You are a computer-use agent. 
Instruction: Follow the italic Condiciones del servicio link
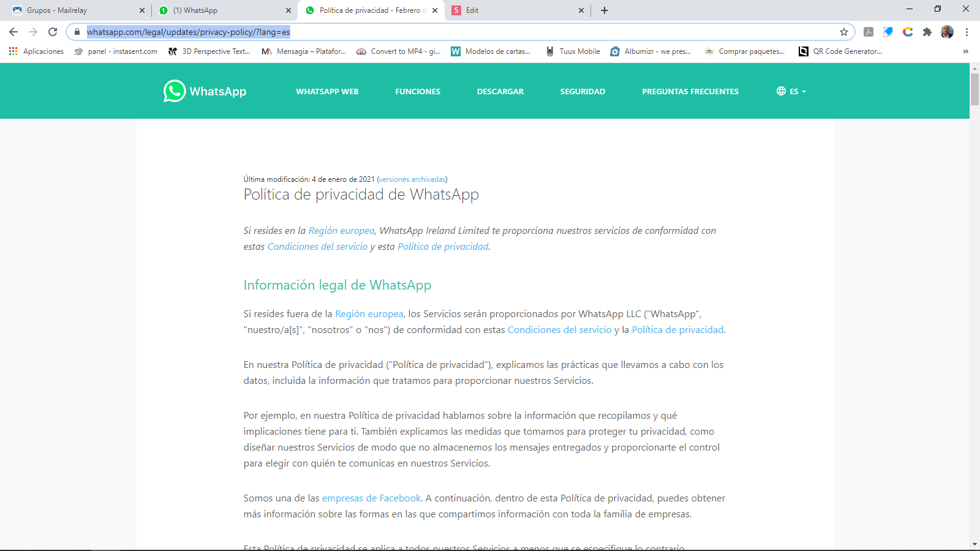coord(317,247)
